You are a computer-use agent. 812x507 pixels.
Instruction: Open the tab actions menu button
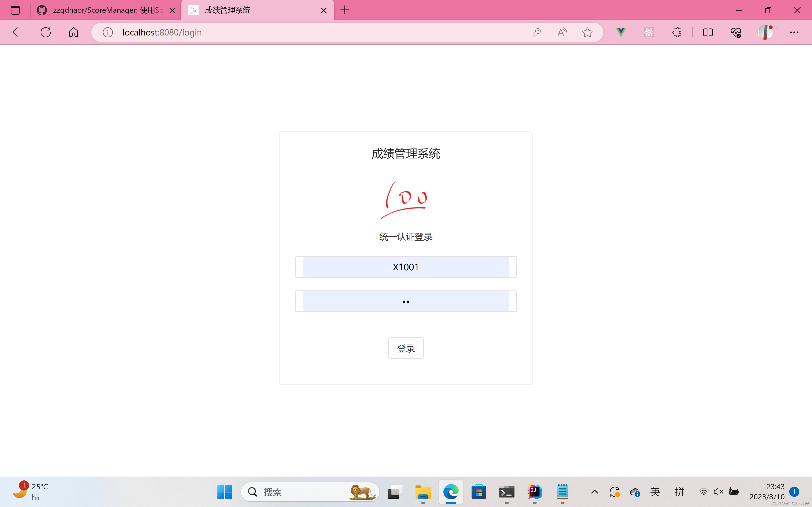(15, 10)
